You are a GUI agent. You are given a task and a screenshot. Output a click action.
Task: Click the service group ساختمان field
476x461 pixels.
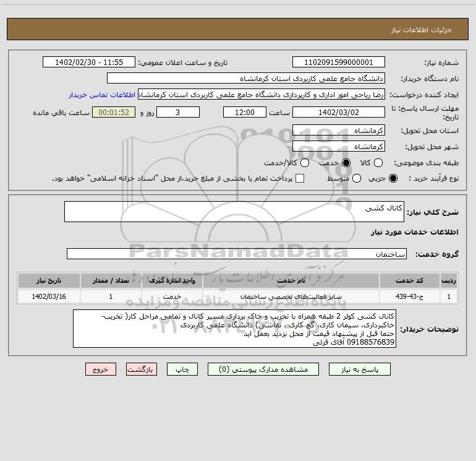237,254
